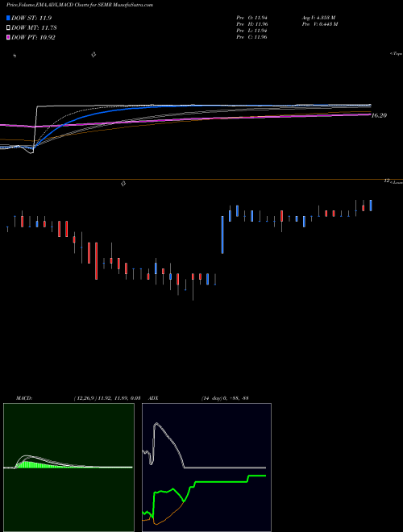Click the white DOW MT legend square
This screenshot has height=532, width=403.
9,28
